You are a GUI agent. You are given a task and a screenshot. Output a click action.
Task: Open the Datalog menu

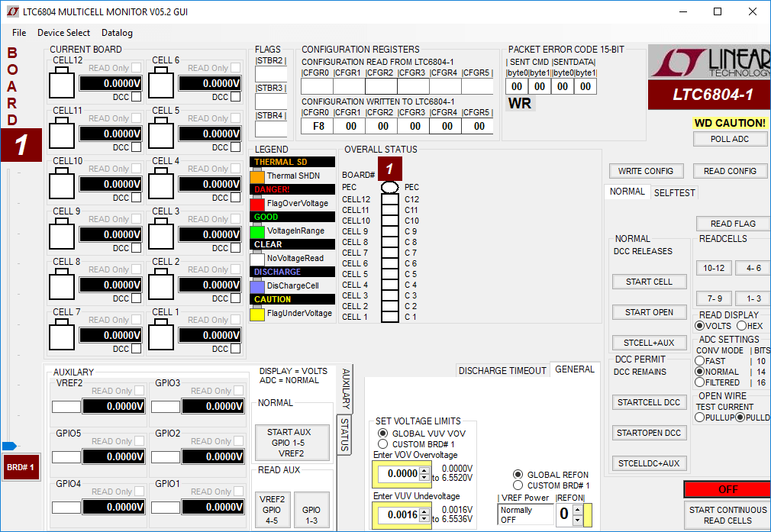pos(117,33)
